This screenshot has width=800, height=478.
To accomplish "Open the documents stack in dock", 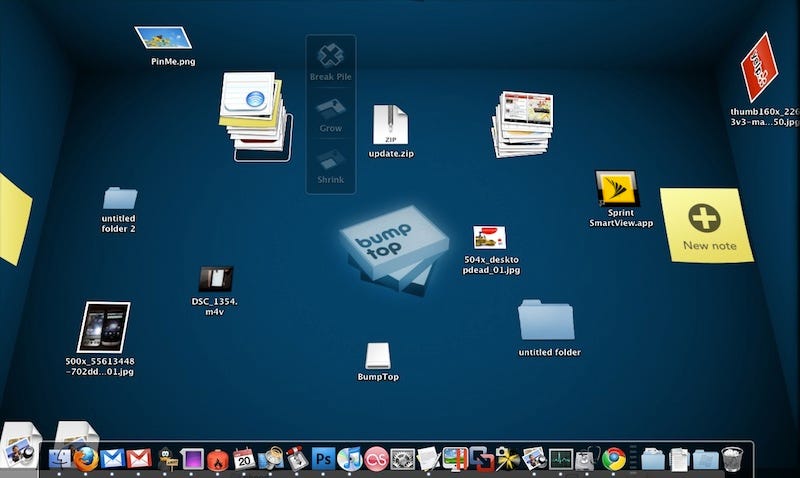I will (x=679, y=459).
